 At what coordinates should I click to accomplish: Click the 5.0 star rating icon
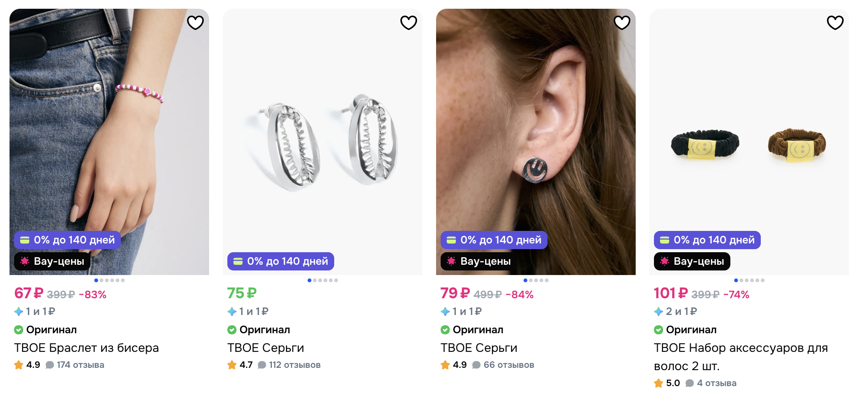point(659,383)
